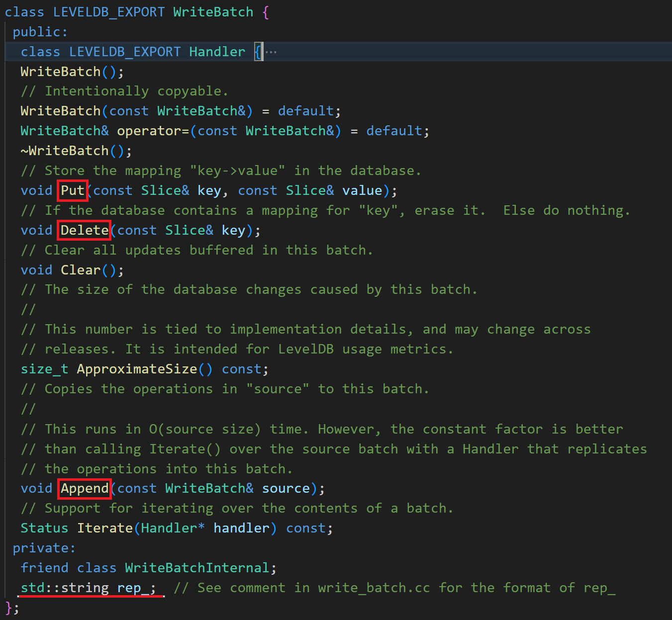Click 'This number is tied to implementation' comment
The height and width of the screenshot is (620, 672).
pyautogui.click(x=305, y=329)
